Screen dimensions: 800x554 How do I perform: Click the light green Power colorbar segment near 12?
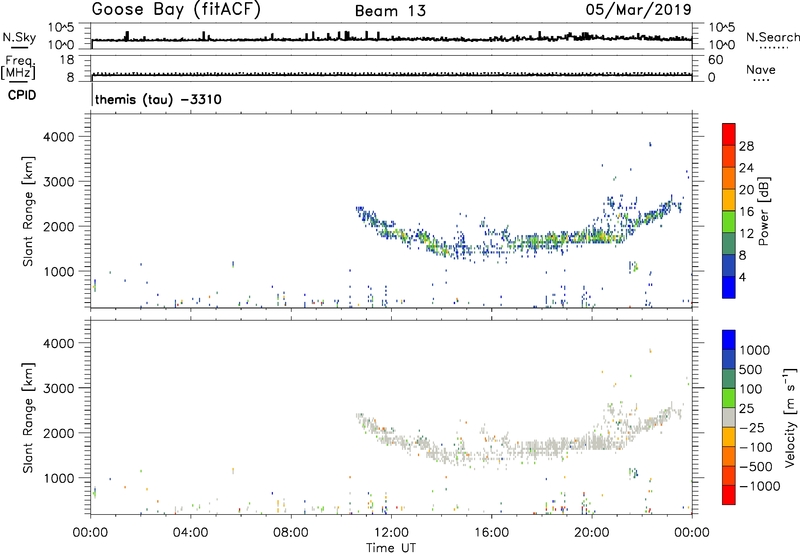(729, 221)
